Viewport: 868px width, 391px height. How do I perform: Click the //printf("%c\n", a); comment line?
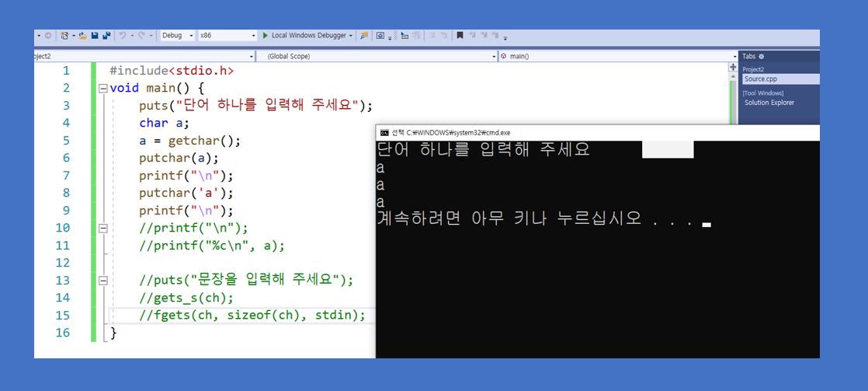click(x=212, y=246)
